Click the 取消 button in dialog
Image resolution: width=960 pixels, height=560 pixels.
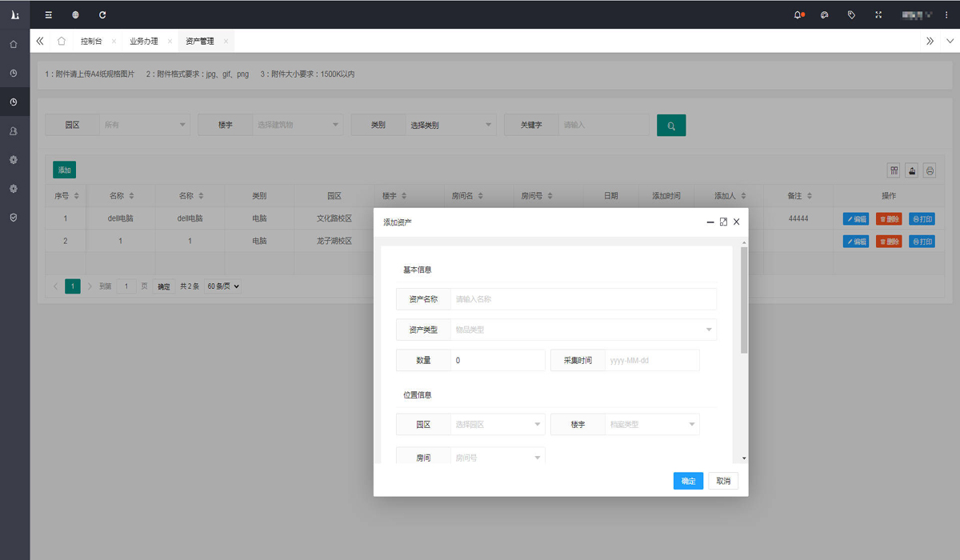[x=723, y=481]
